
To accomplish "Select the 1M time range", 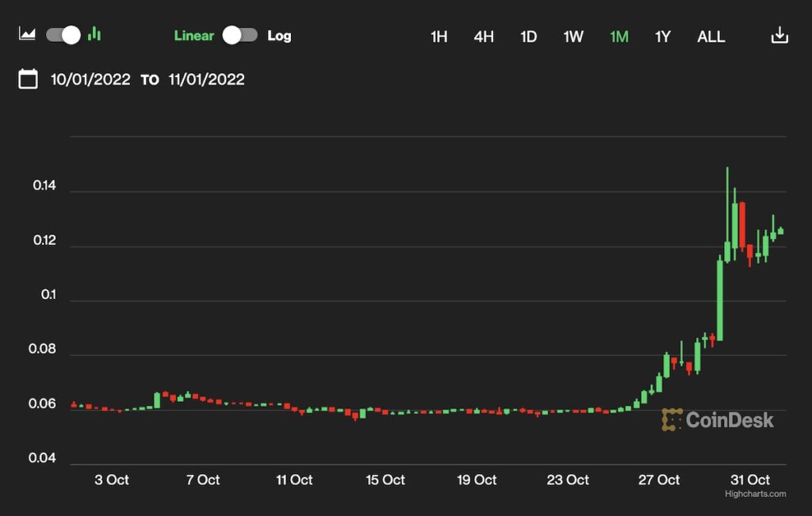I will coord(619,36).
